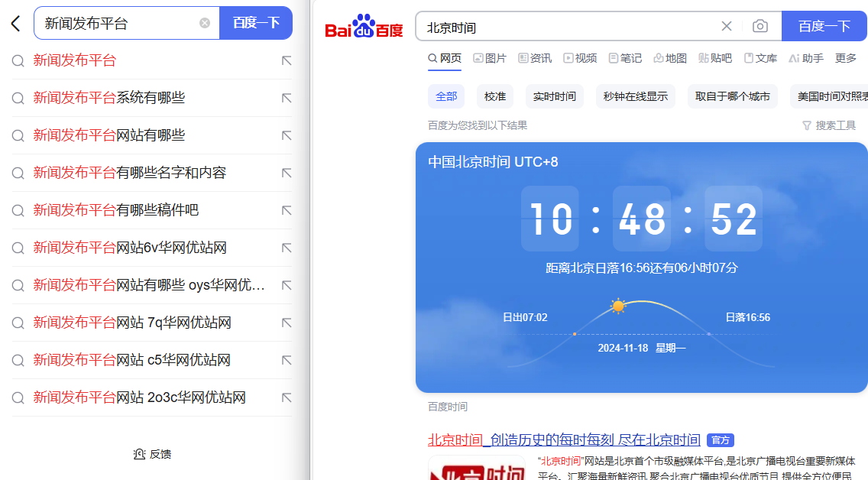Screen dimensions: 868x480
Task: Fill arrow icon for 新闻发布平台有哪些稿件吧
Action: coord(287,210)
